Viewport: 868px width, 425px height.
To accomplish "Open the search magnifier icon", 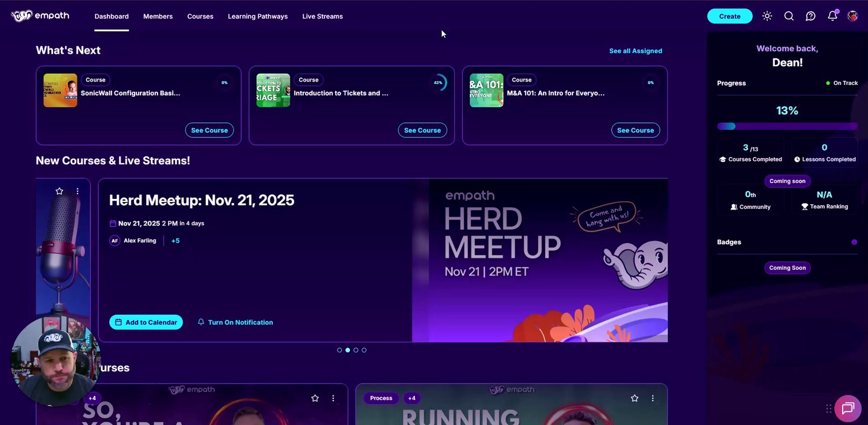I will (x=789, y=16).
